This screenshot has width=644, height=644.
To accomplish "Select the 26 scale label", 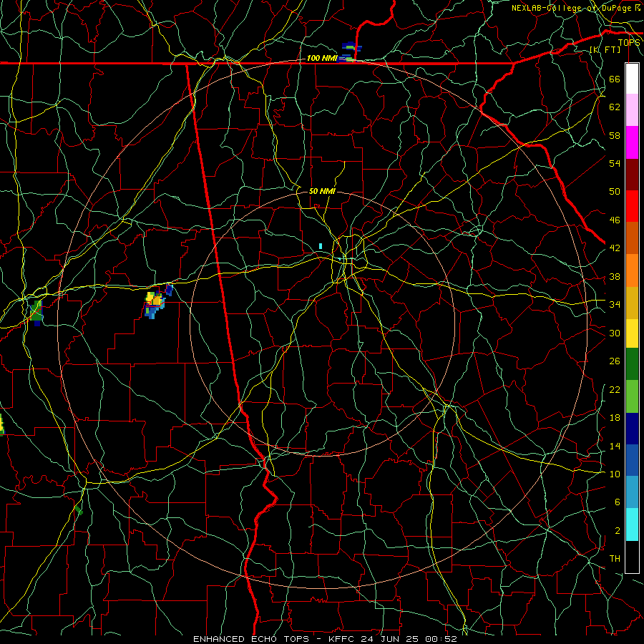I will tap(615, 361).
